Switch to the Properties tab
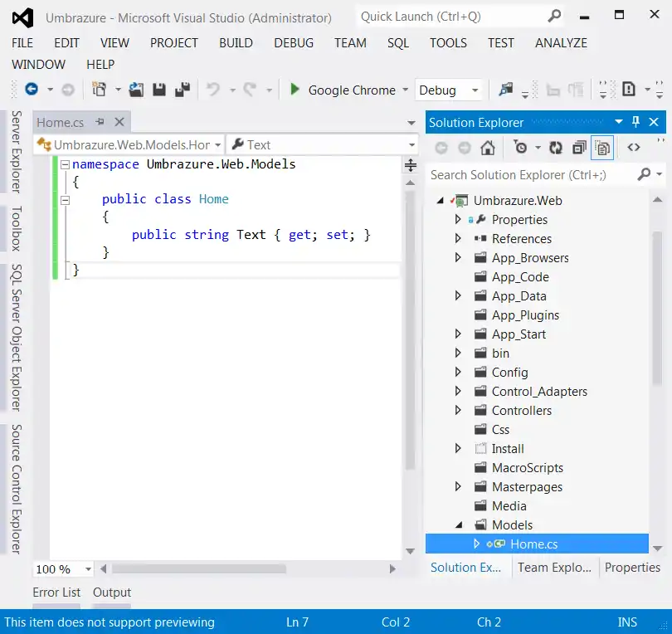This screenshot has width=672, height=634. click(632, 568)
